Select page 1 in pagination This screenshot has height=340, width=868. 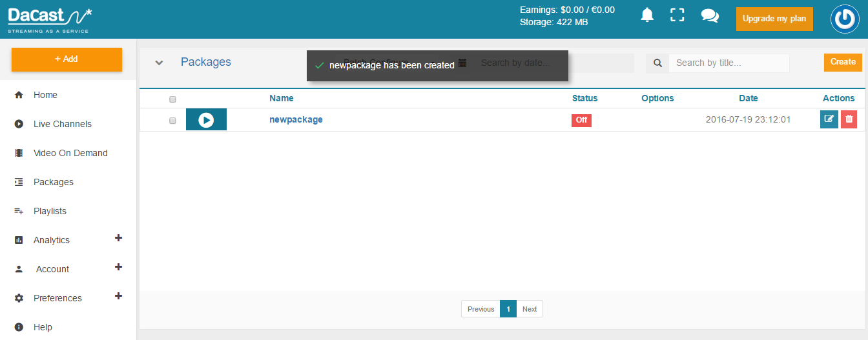coord(508,309)
